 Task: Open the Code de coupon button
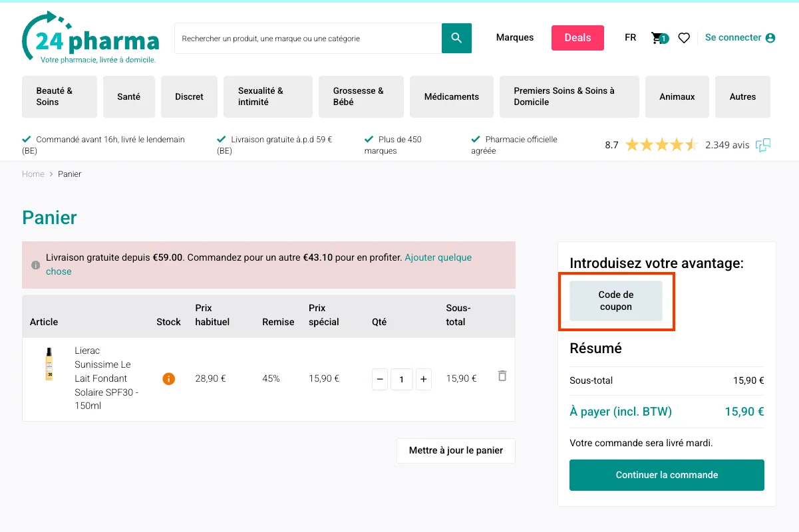coord(616,301)
